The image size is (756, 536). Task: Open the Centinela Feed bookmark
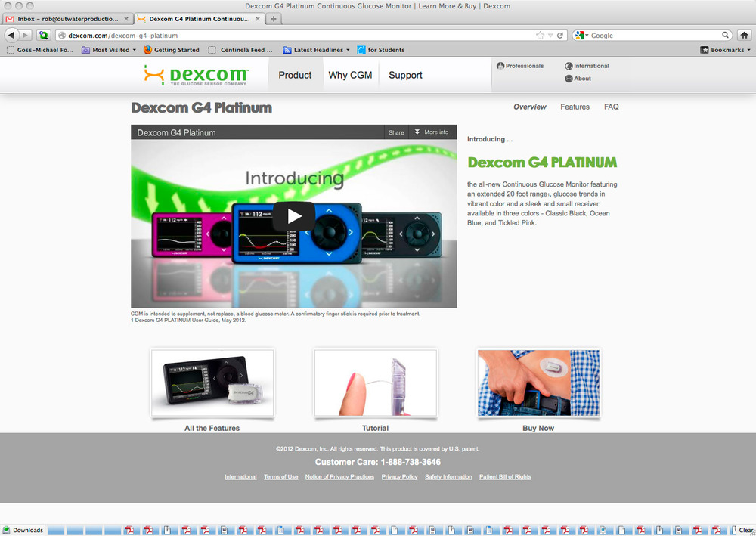coord(240,50)
